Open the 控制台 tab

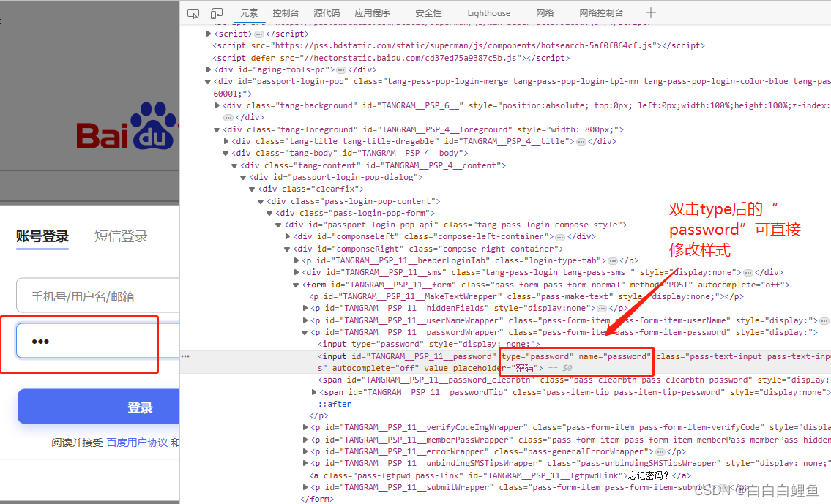coord(286,13)
